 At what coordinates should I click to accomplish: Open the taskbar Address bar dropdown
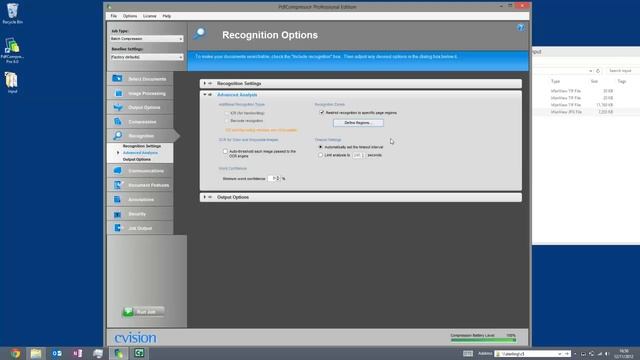(560, 354)
